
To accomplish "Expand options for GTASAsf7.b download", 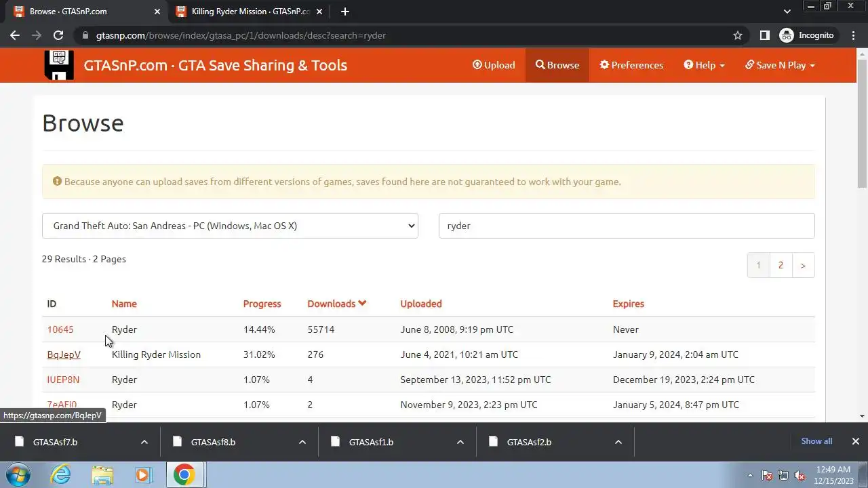I will pos(144,442).
